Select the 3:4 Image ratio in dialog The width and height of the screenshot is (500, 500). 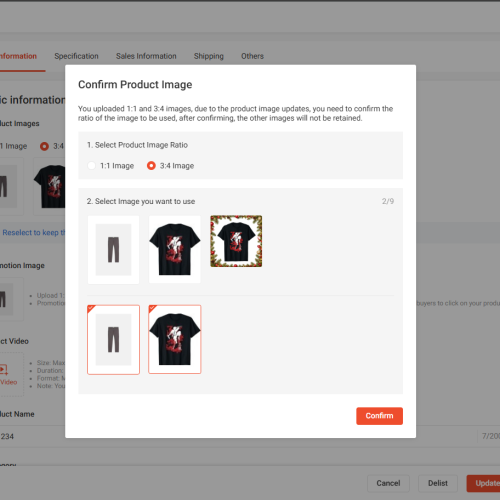[151, 166]
